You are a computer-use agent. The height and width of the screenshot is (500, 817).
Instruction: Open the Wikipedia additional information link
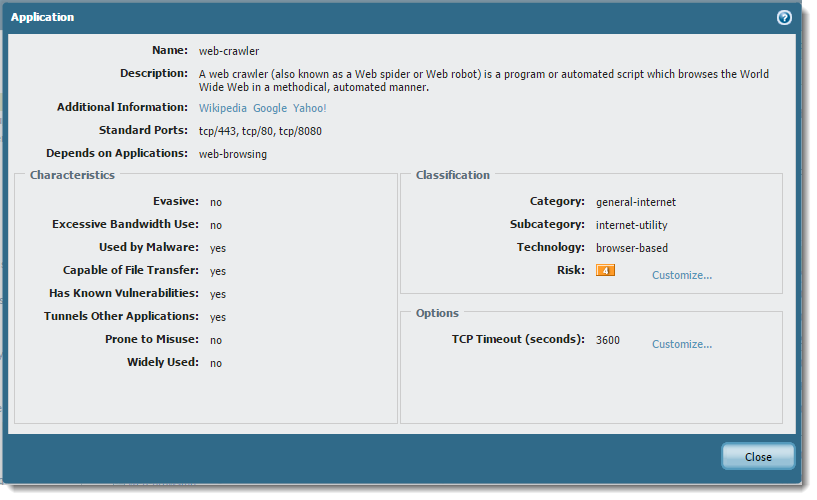point(222,108)
